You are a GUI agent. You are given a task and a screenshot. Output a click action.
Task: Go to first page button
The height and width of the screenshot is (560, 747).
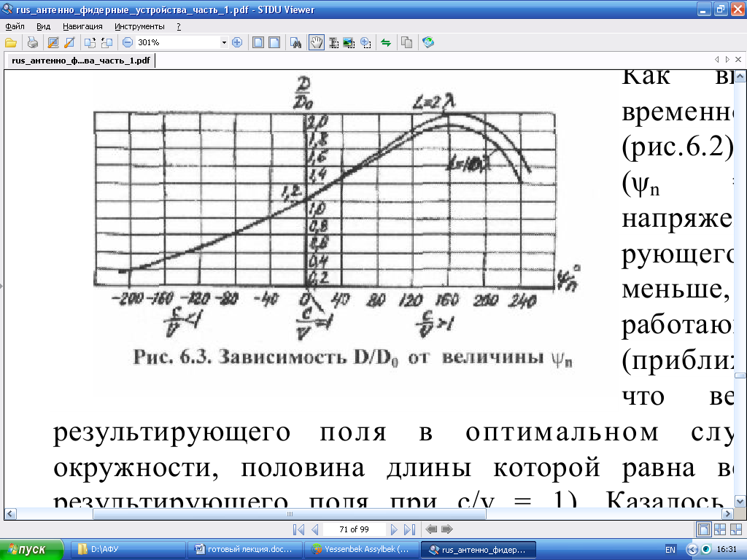tap(298, 529)
